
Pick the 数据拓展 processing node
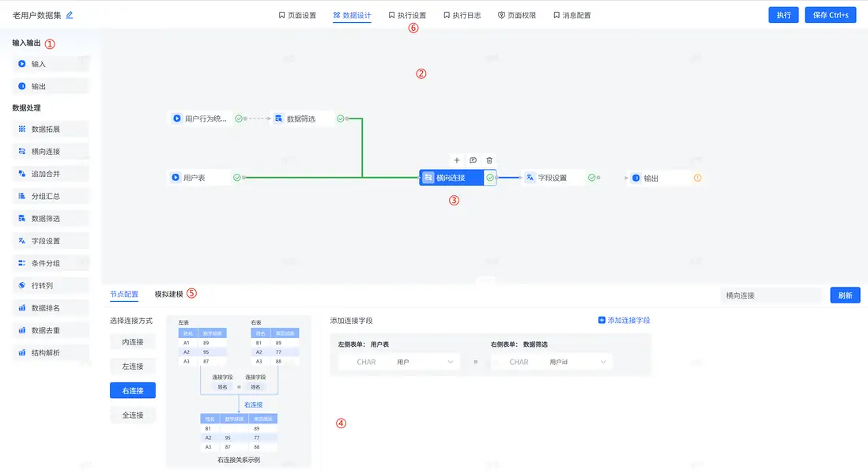coord(51,129)
